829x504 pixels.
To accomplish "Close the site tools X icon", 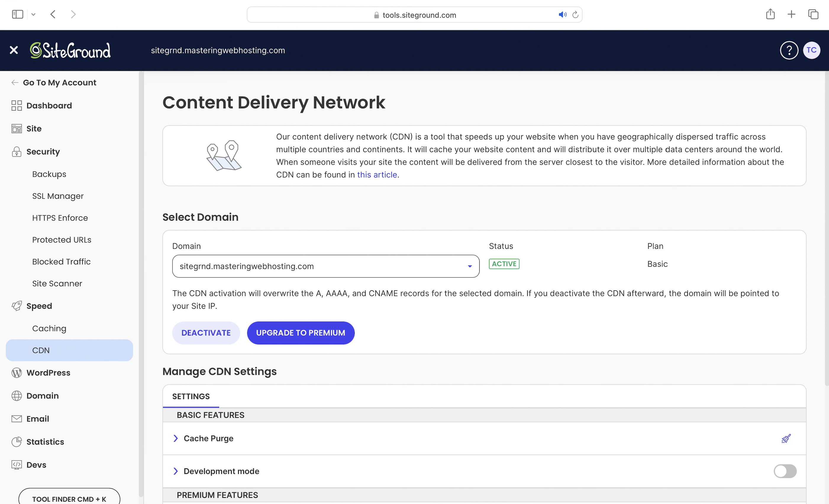I will point(14,50).
